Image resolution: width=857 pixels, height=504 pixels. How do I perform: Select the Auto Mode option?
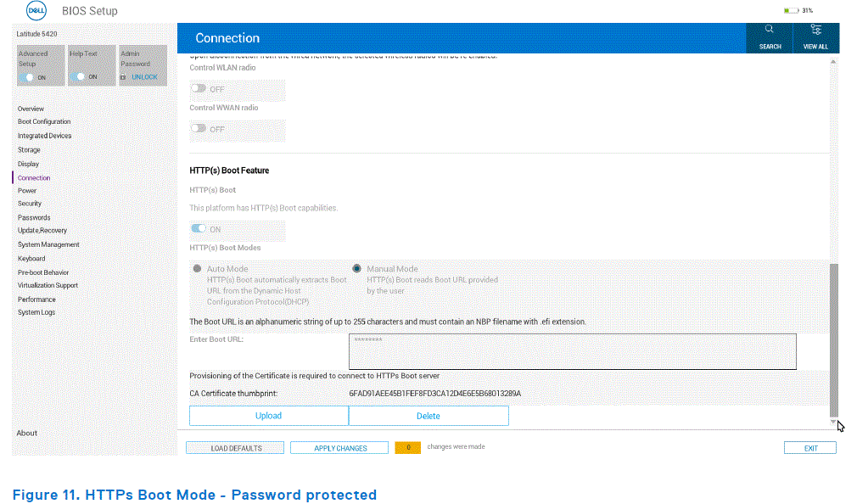click(x=197, y=268)
